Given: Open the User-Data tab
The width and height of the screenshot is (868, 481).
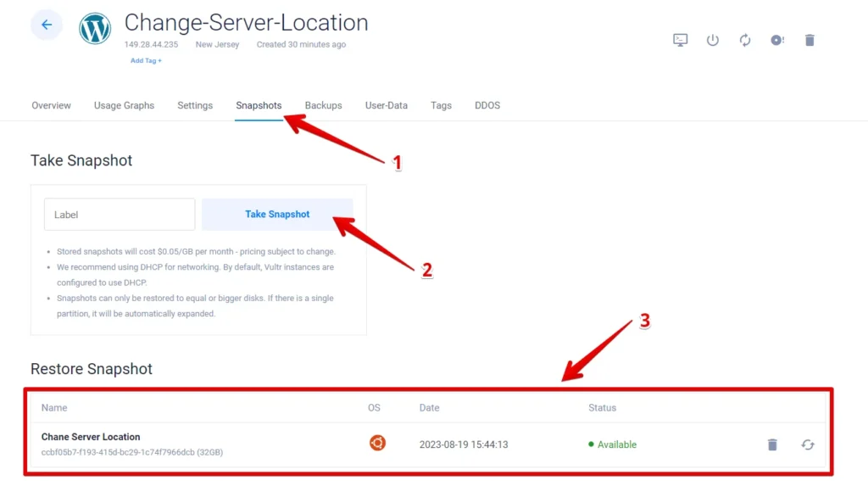Looking at the screenshot, I should [x=387, y=105].
